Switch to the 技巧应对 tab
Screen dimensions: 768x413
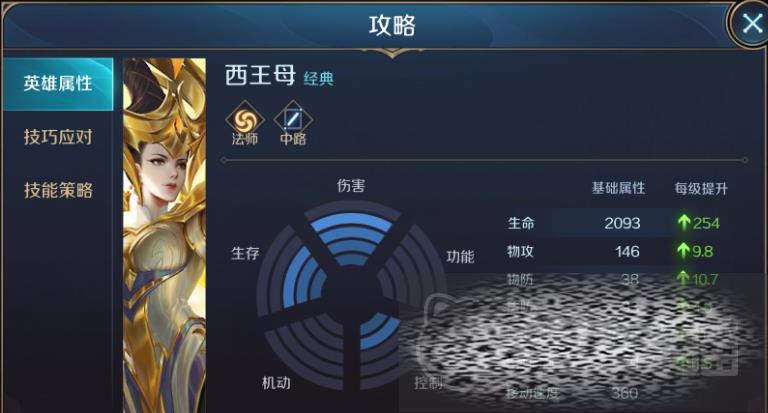click(x=58, y=137)
